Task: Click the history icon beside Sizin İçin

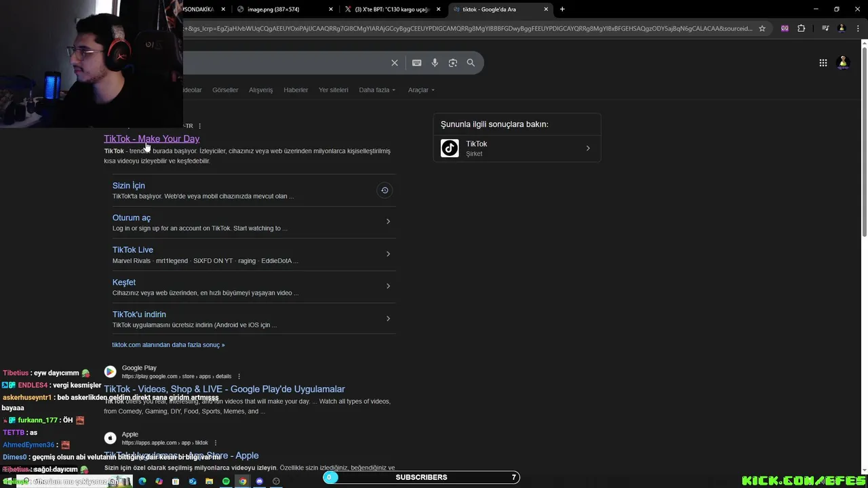Action: 384,190
